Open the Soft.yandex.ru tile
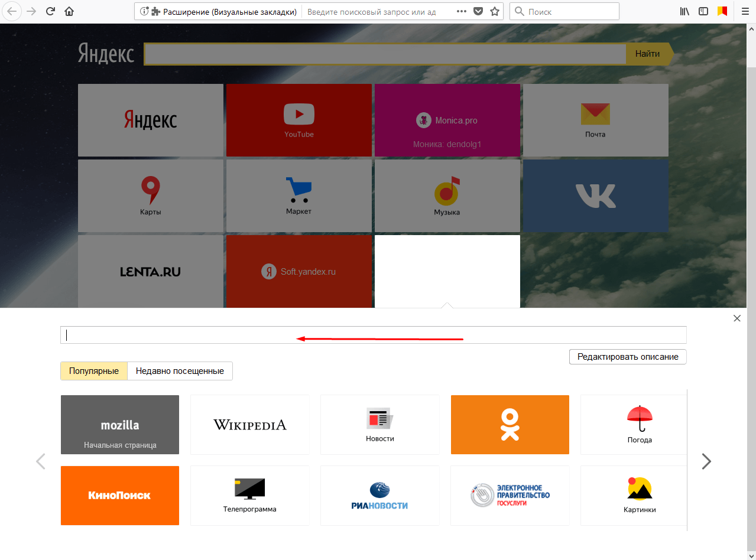This screenshot has height=560, width=756. [x=299, y=271]
